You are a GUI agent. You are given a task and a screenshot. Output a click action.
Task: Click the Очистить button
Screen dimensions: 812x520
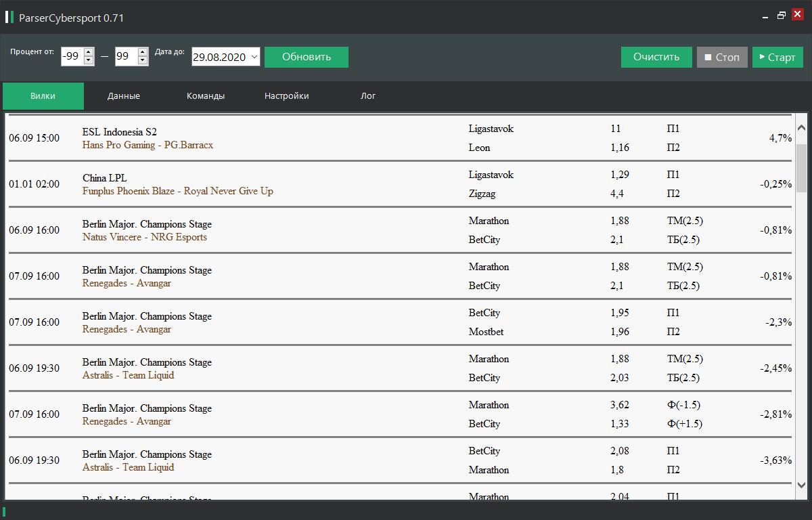pyautogui.click(x=656, y=57)
